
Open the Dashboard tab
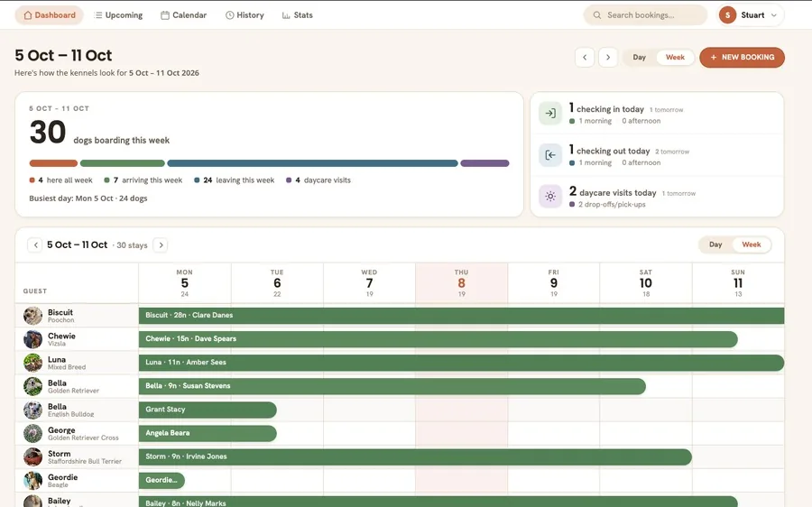coord(50,15)
